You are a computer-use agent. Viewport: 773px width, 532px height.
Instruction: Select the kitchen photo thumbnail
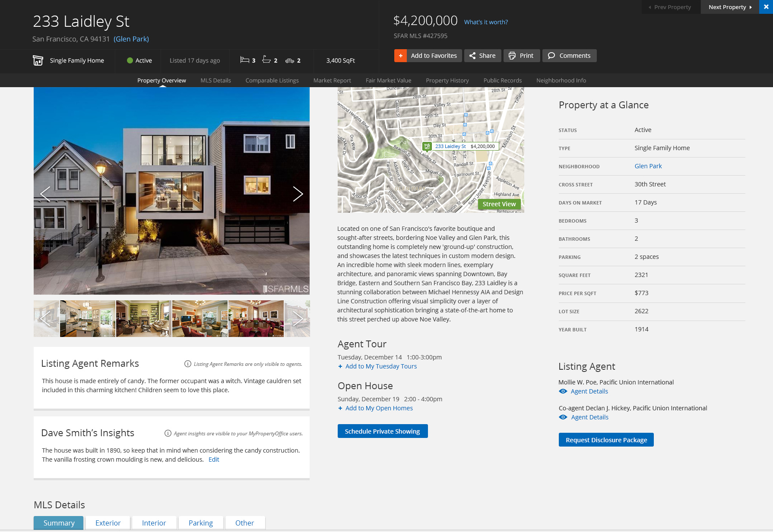click(x=88, y=319)
